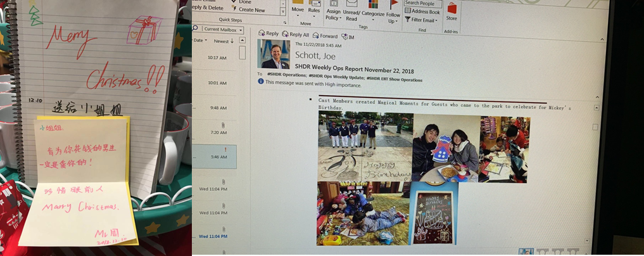
Task: Click Reply All on the open message
Action: 296,35
